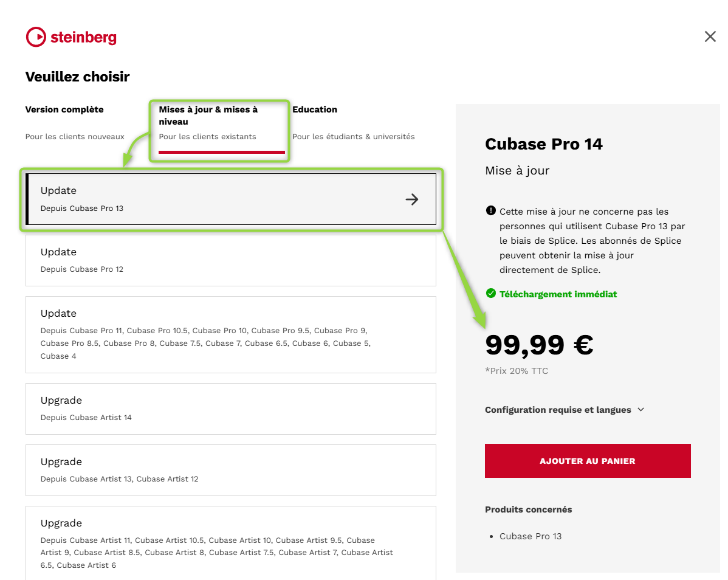Click the 99,99 € price
Image resolution: width=728 pixels, height=580 pixels.
[539, 345]
